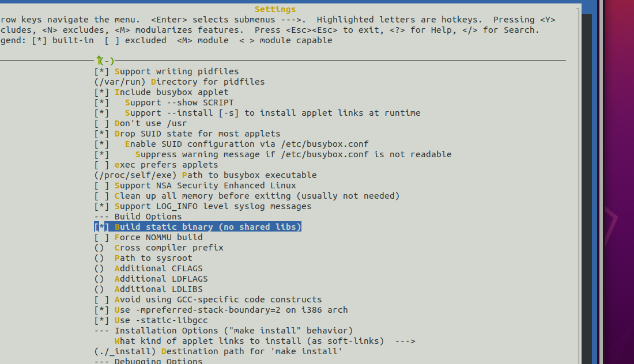
Task: Enable exec prefers applets option
Action: click(x=156, y=165)
